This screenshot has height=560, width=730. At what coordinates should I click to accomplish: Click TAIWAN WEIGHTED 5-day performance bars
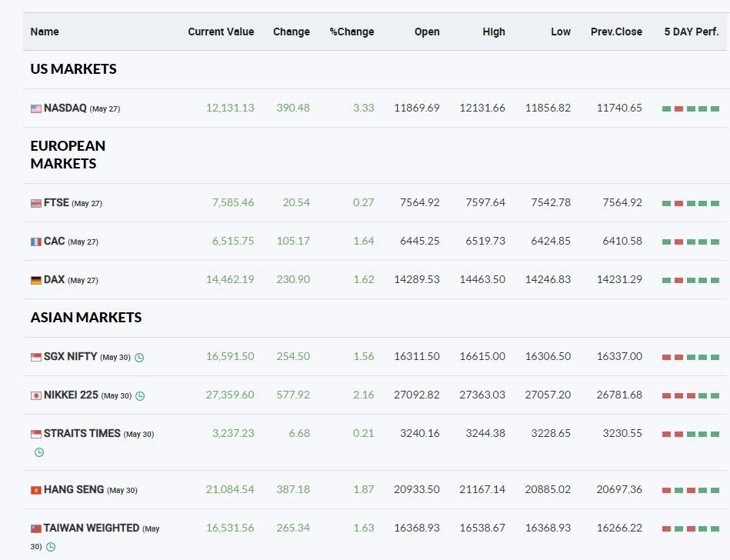691,528
